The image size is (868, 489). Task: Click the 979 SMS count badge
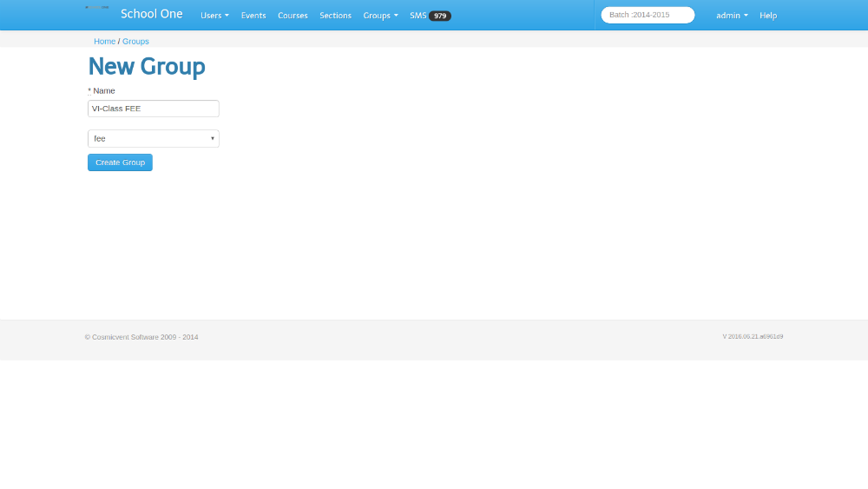tap(440, 16)
